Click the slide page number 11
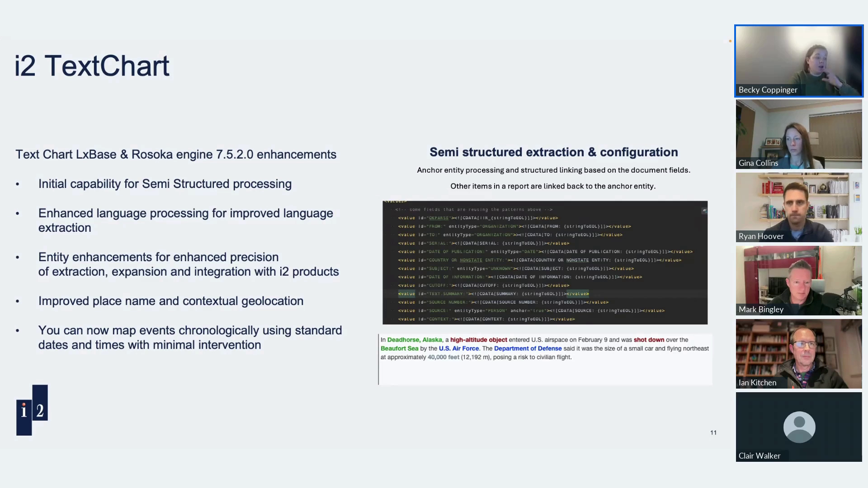This screenshot has height=488, width=868. click(x=713, y=433)
